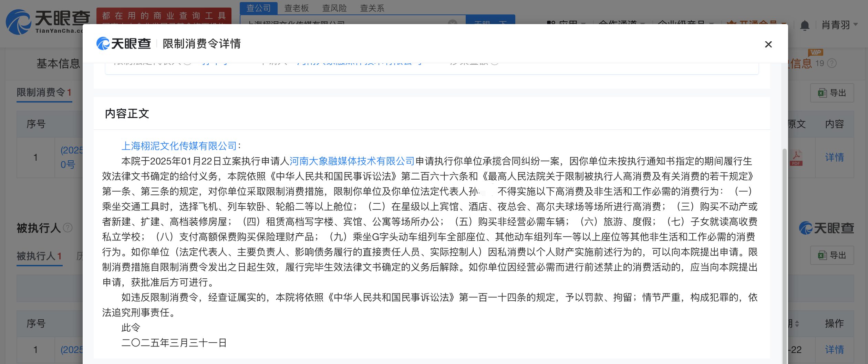Select the 被执行人 1 tab
The height and width of the screenshot is (364, 868).
39,256
